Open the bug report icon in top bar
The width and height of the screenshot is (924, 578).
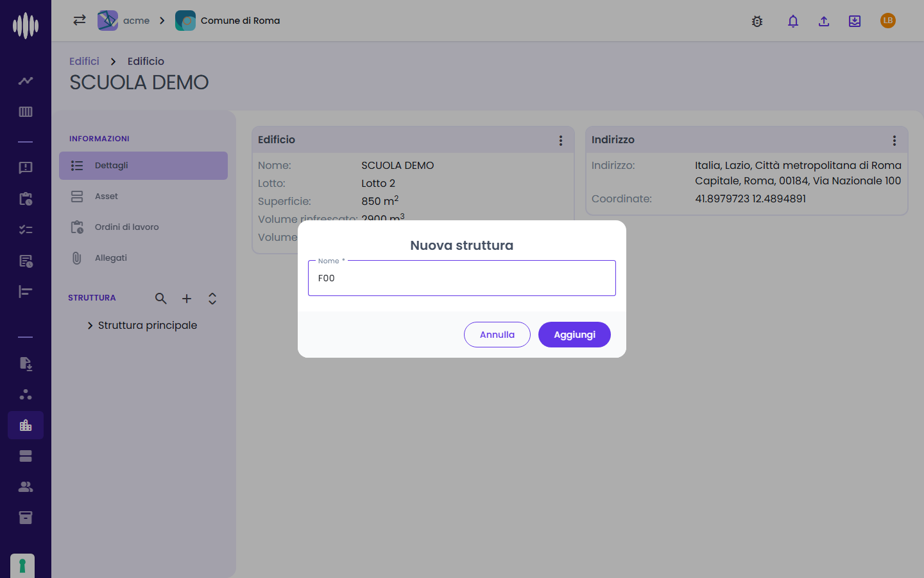(757, 21)
